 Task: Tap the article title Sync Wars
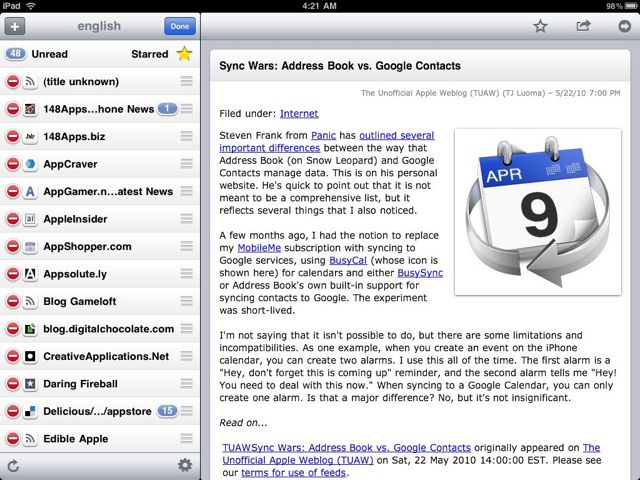click(x=340, y=66)
